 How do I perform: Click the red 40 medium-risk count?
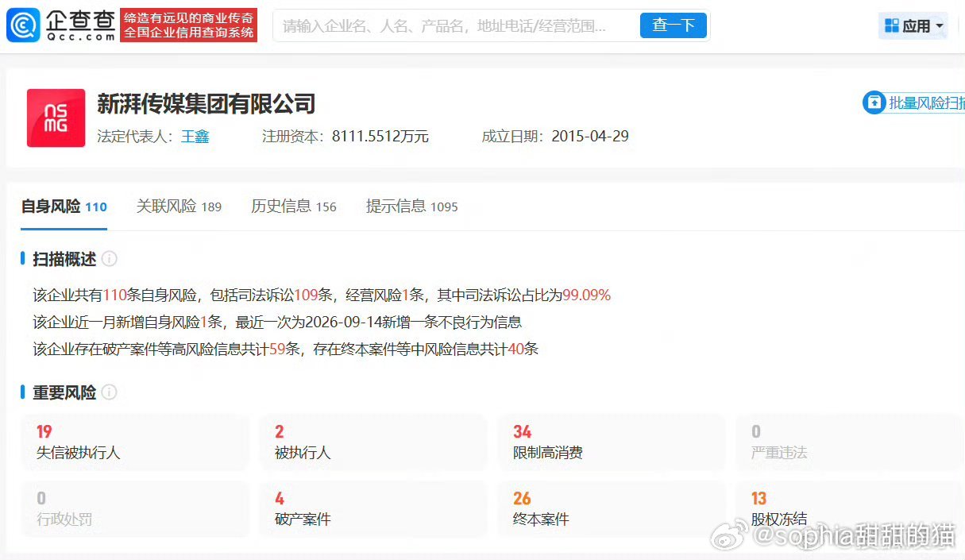tap(515, 349)
